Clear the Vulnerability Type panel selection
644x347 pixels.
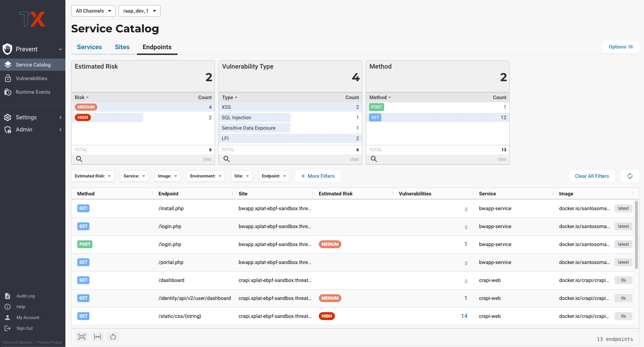(355, 159)
